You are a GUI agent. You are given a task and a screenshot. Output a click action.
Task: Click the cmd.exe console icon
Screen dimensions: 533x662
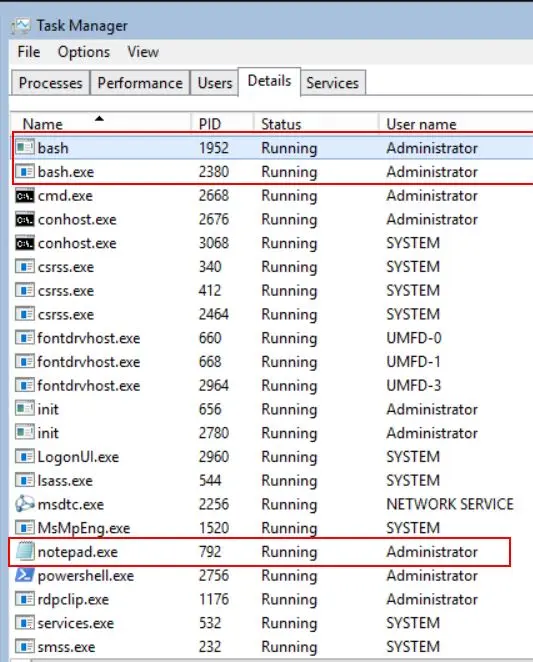pos(25,196)
